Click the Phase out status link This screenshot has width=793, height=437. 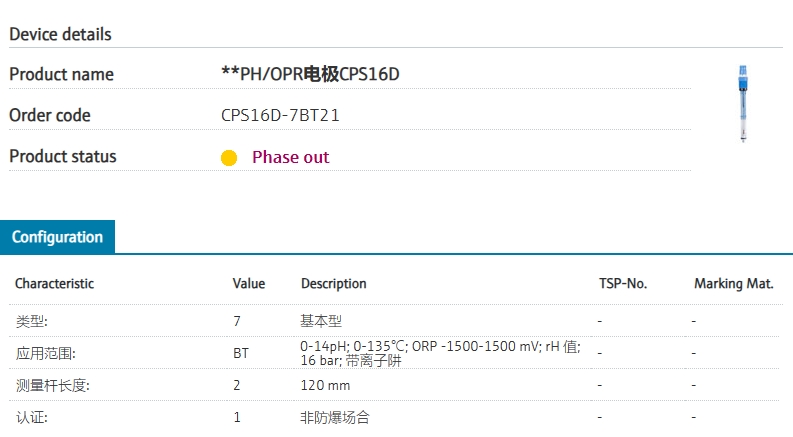291,157
